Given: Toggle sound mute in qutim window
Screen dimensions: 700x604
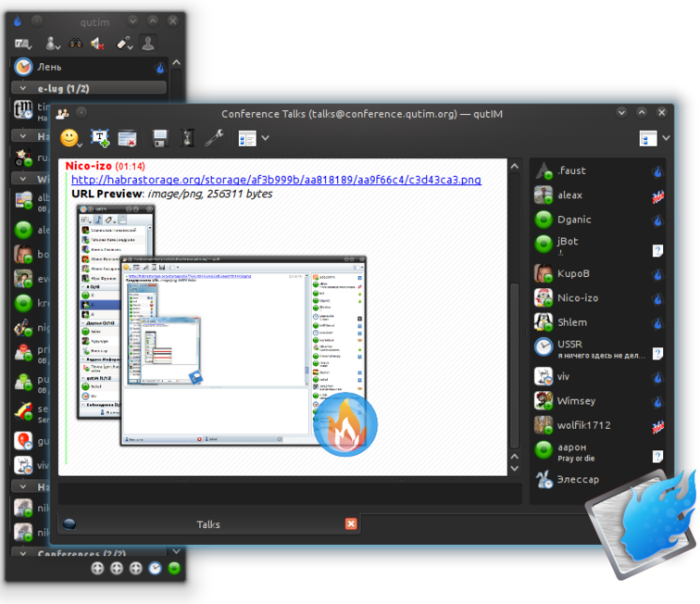Looking at the screenshot, I should [97, 44].
